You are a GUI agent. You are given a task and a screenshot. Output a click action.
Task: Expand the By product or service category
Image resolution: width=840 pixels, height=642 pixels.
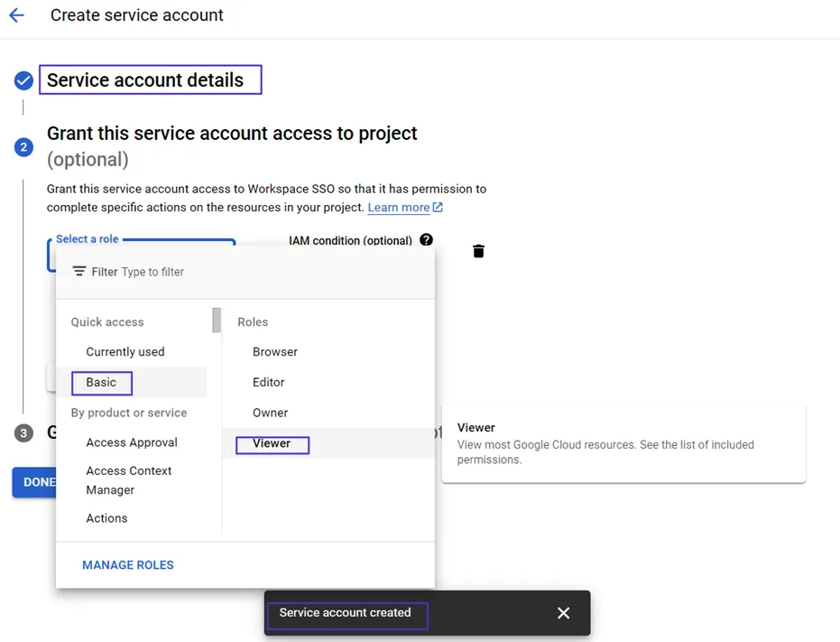(x=128, y=413)
